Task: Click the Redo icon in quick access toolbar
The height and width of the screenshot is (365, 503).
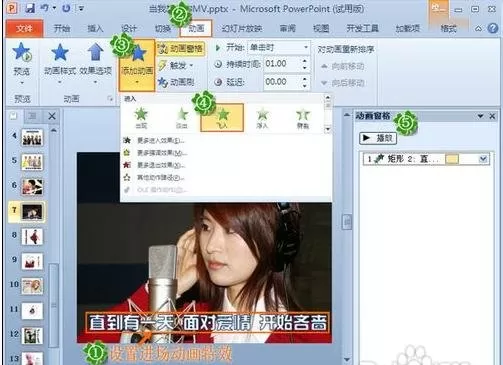Action: [x=66, y=8]
